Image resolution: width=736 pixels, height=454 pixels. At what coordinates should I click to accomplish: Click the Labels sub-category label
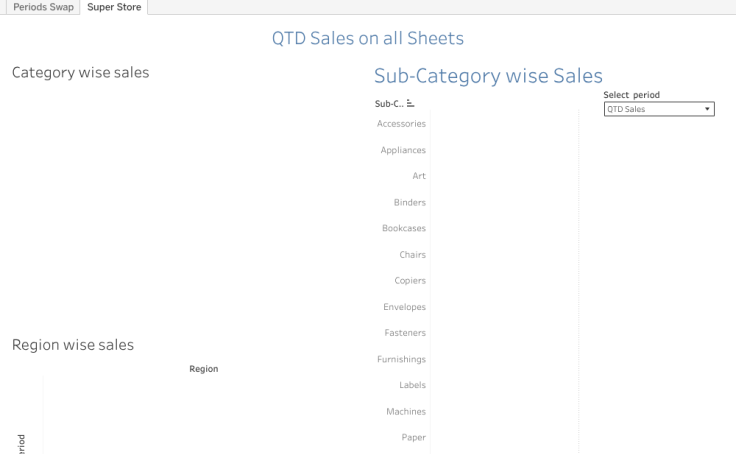tap(412, 385)
